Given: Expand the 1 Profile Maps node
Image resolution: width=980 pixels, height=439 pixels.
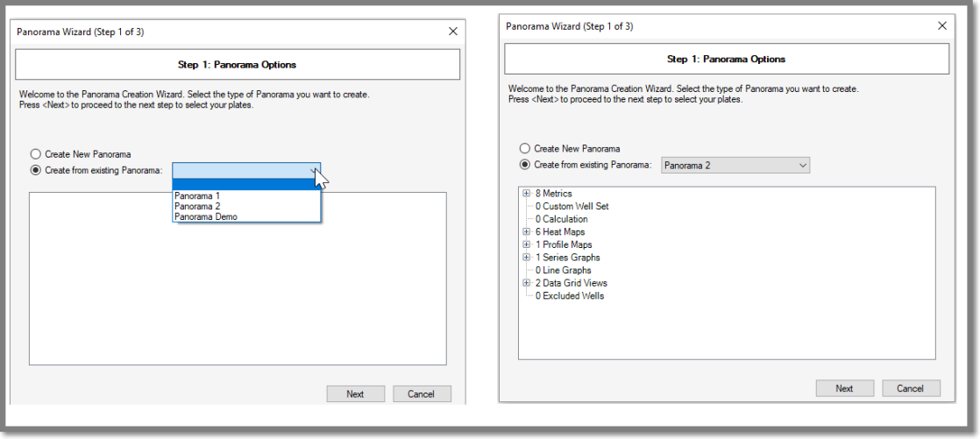Looking at the screenshot, I should pyautogui.click(x=526, y=244).
